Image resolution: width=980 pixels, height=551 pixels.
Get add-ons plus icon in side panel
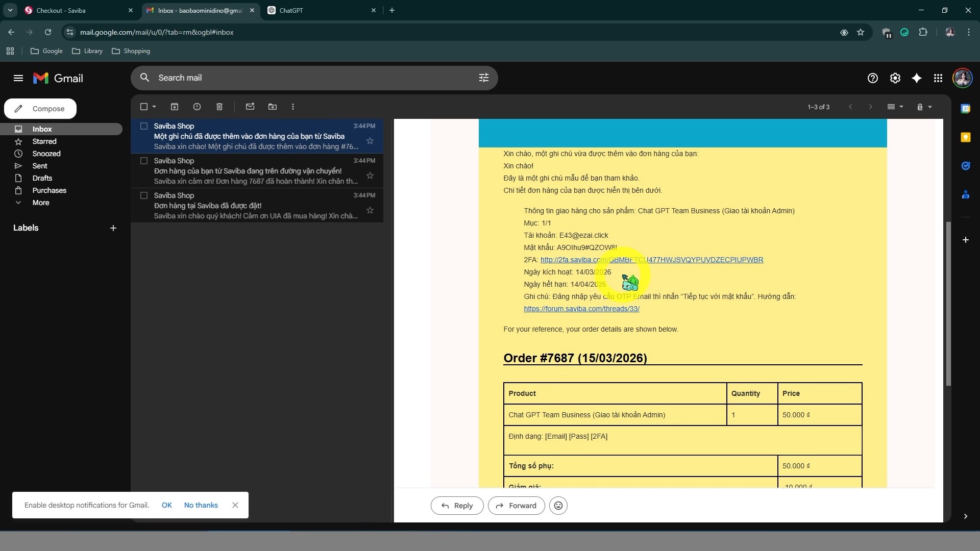[965, 240]
